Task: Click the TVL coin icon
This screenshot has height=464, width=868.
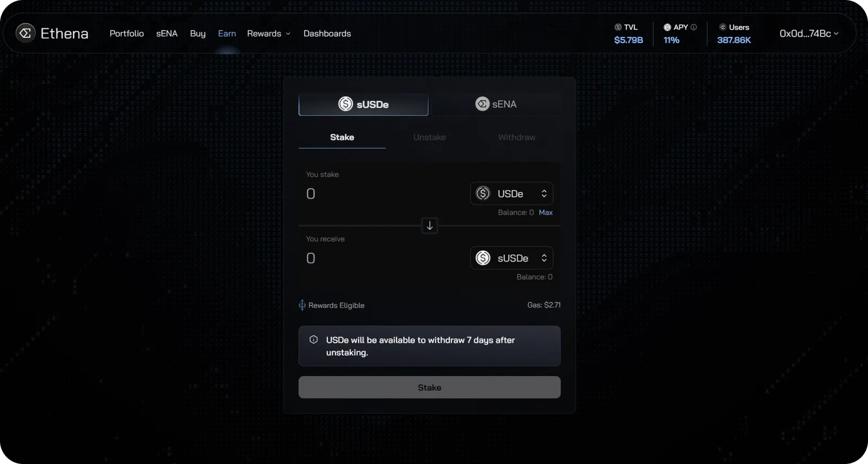Action: tap(618, 27)
